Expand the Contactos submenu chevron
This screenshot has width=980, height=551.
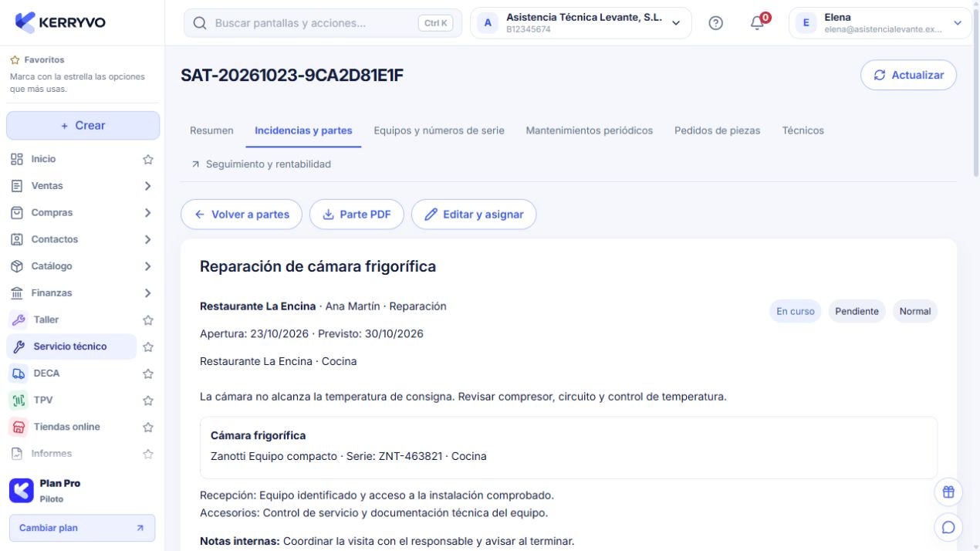click(148, 239)
